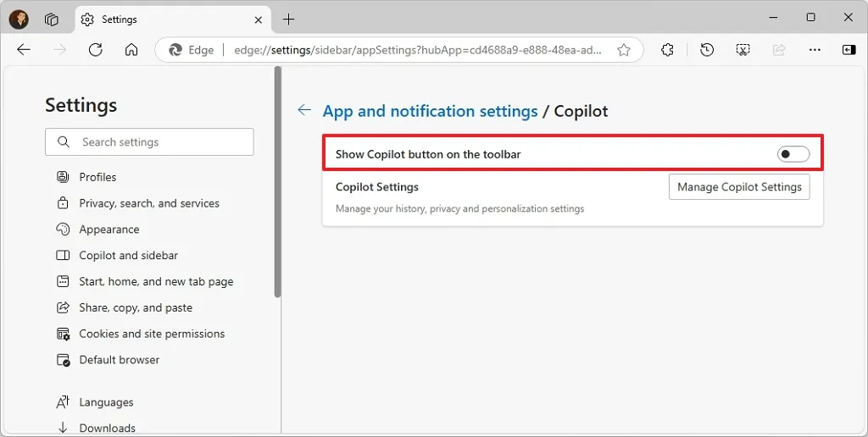Click Manage your history, privacy text
Viewport: 868px width, 437px height.
pos(459,208)
